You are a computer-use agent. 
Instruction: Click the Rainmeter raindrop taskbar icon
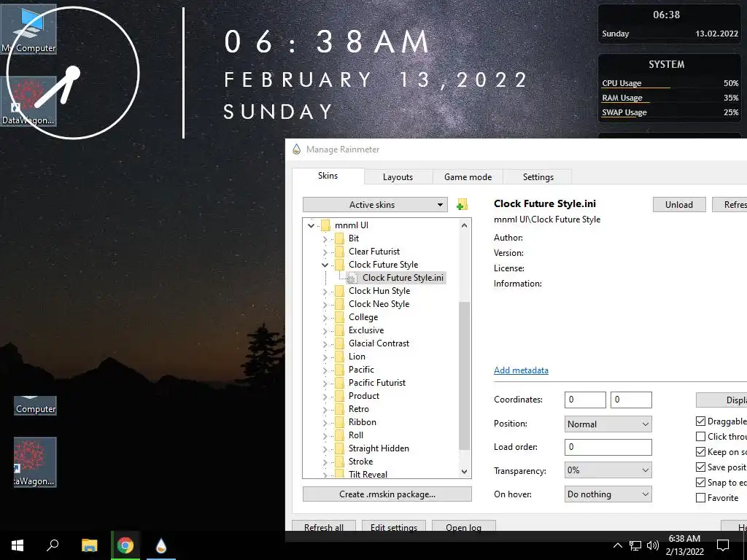pos(161,545)
